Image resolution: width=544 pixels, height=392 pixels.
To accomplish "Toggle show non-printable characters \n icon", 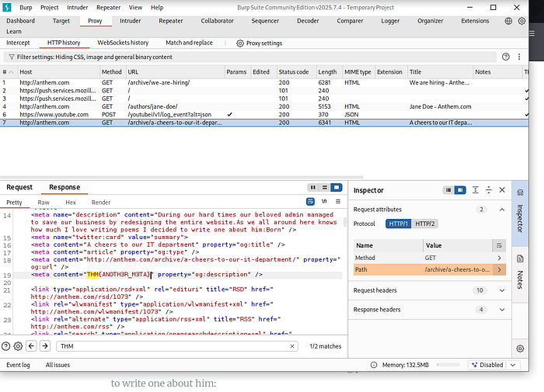I will click(324, 201).
